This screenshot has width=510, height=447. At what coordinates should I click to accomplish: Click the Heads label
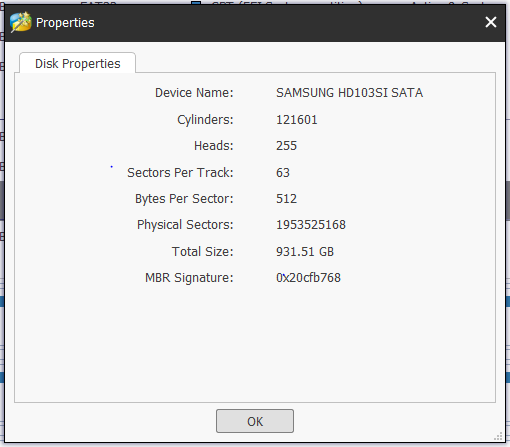tap(214, 146)
